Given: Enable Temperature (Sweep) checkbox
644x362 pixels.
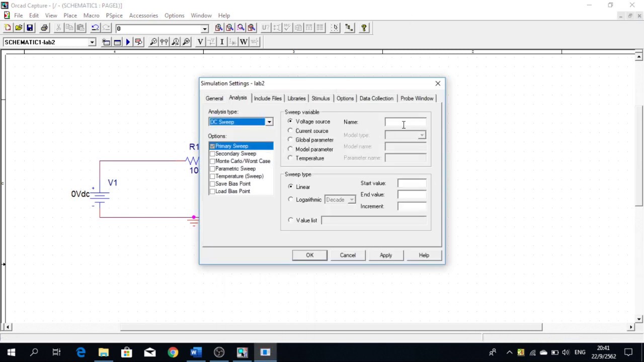Looking at the screenshot, I should click(x=212, y=176).
